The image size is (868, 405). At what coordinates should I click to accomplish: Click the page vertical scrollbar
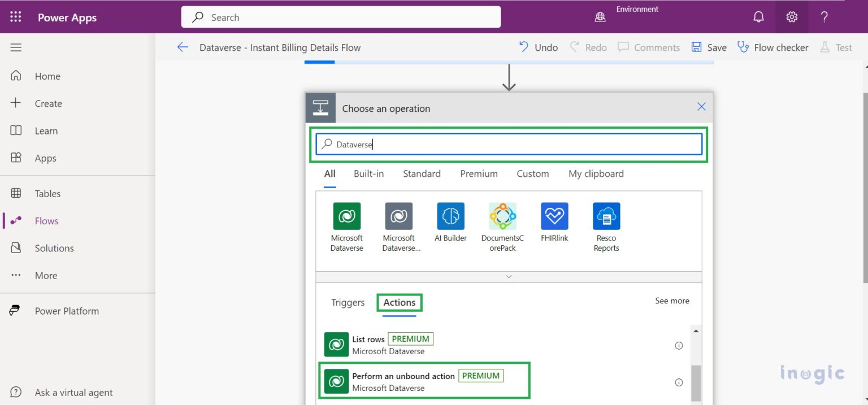click(865, 186)
